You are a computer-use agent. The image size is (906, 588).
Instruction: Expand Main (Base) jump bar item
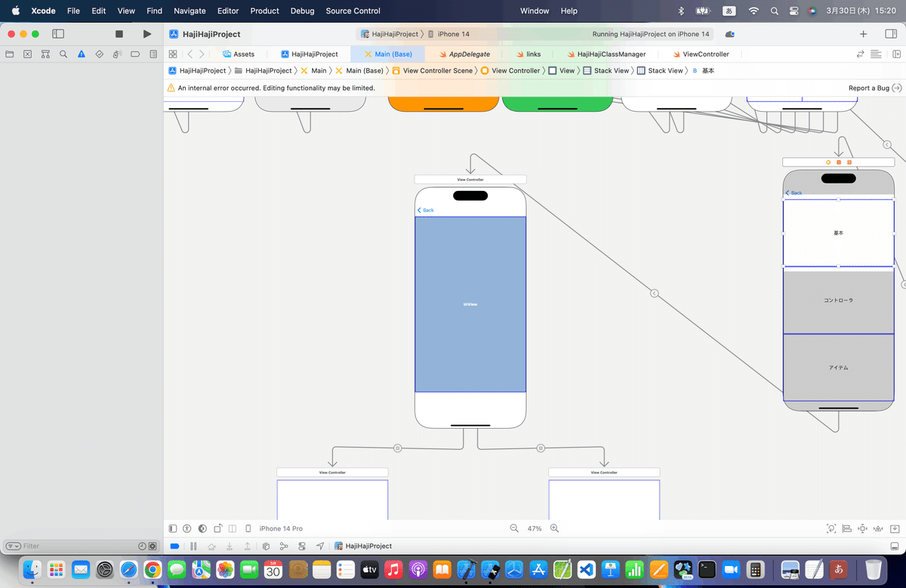pyautogui.click(x=359, y=70)
